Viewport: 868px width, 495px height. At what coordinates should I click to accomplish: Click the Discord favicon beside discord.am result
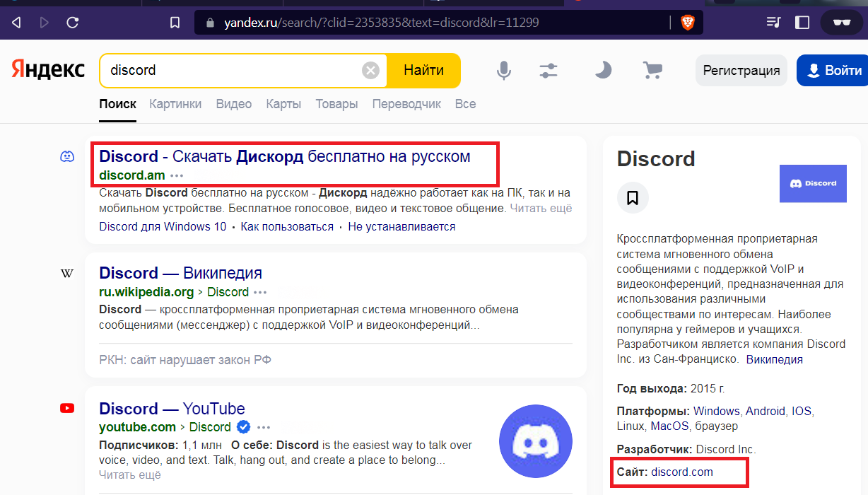[x=67, y=156]
